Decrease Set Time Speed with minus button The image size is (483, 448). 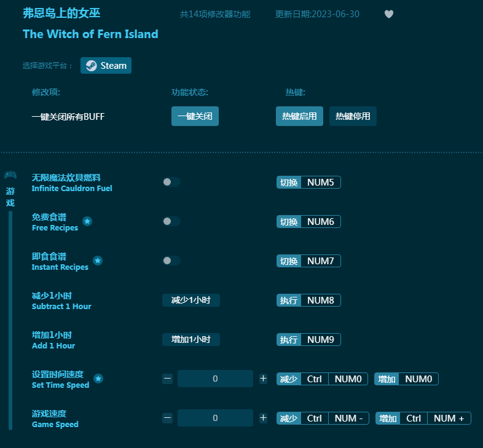point(168,379)
